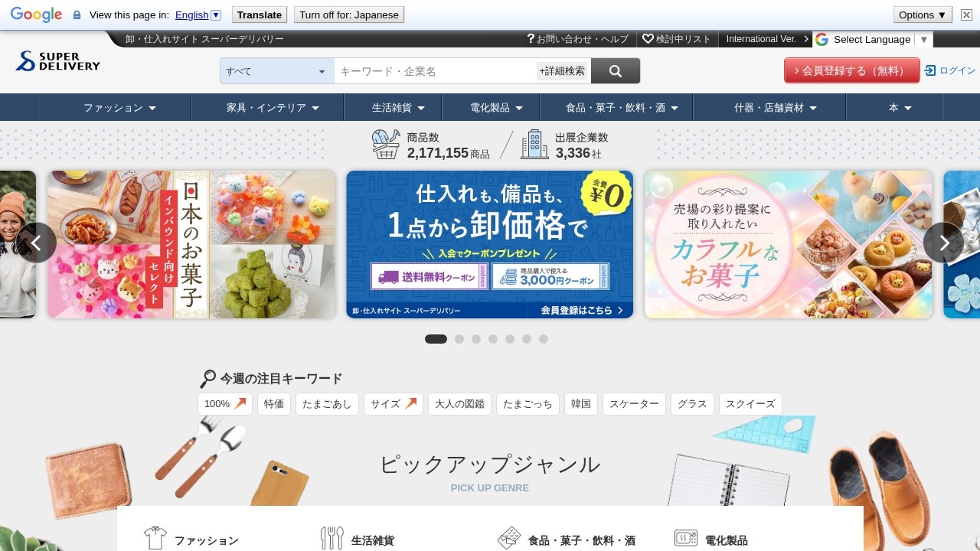980x551 pixels.
Task: Open the 検討中リスト wishlist
Action: point(677,39)
